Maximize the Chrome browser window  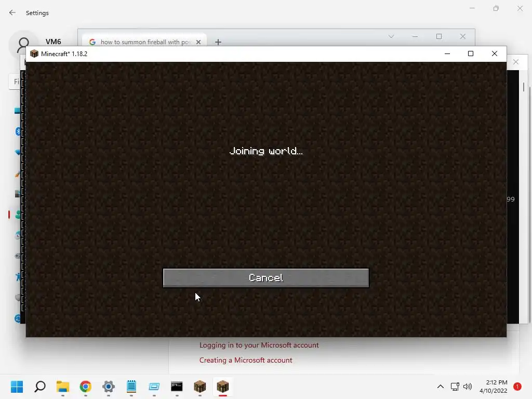tap(439, 36)
